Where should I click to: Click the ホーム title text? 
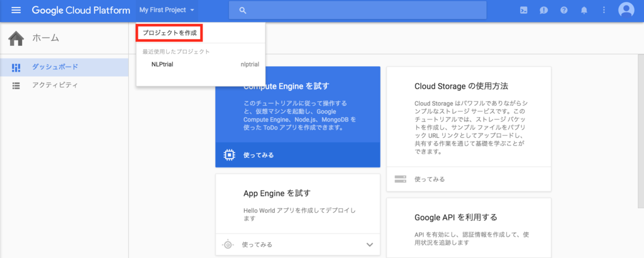point(46,38)
